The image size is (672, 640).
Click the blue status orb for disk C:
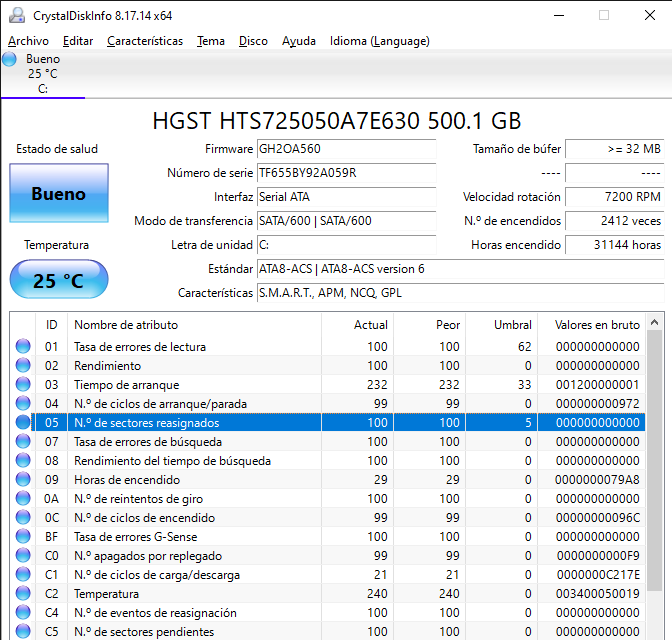tap(10, 59)
